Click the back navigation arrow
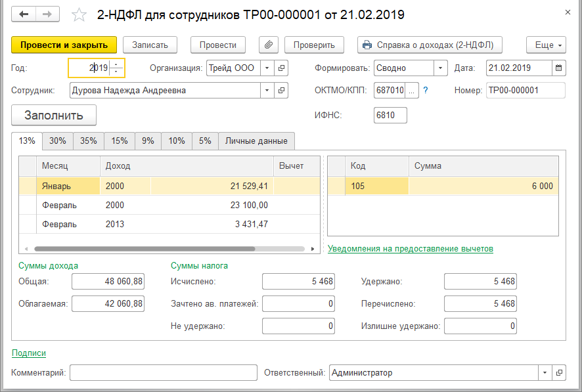This screenshot has height=392, width=582. tap(24, 14)
